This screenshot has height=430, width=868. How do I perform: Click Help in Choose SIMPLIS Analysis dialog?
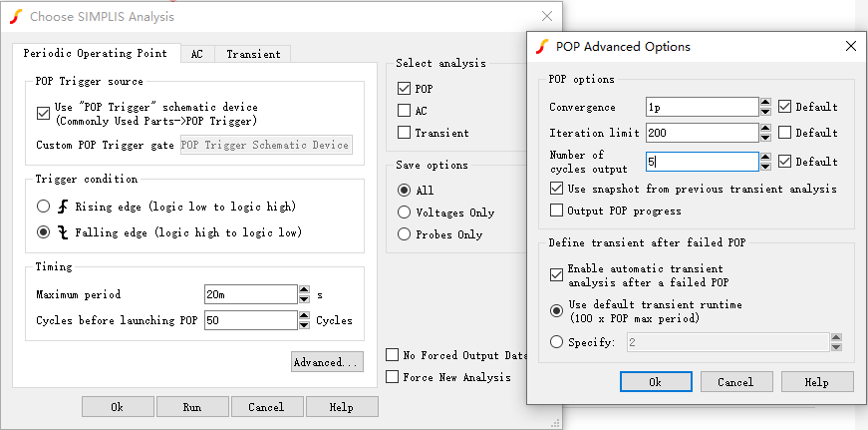point(342,407)
